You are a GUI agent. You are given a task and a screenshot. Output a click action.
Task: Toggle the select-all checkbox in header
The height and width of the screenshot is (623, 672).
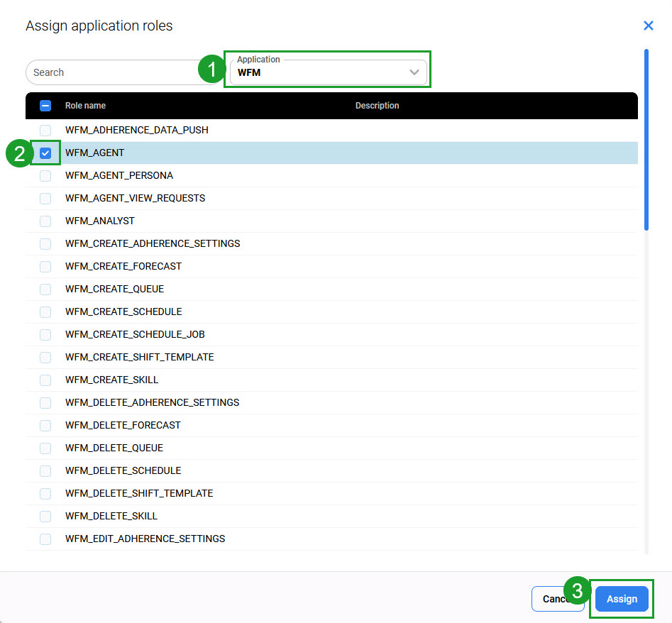45,106
